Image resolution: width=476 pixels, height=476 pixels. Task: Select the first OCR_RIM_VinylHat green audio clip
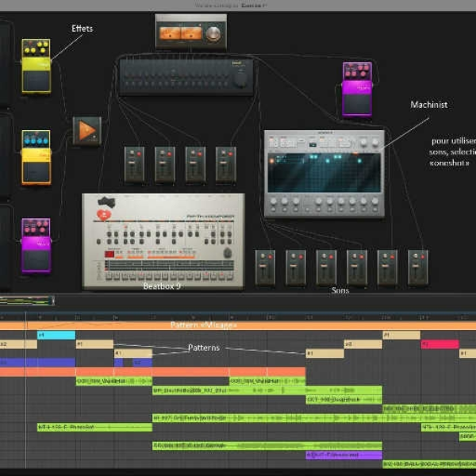coord(113,382)
